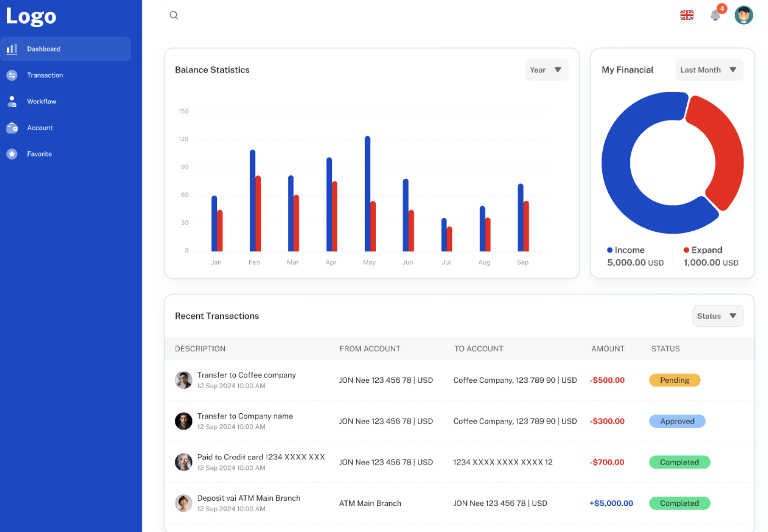Click the Pending status badge
The height and width of the screenshot is (532, 768).
(674, 380)
